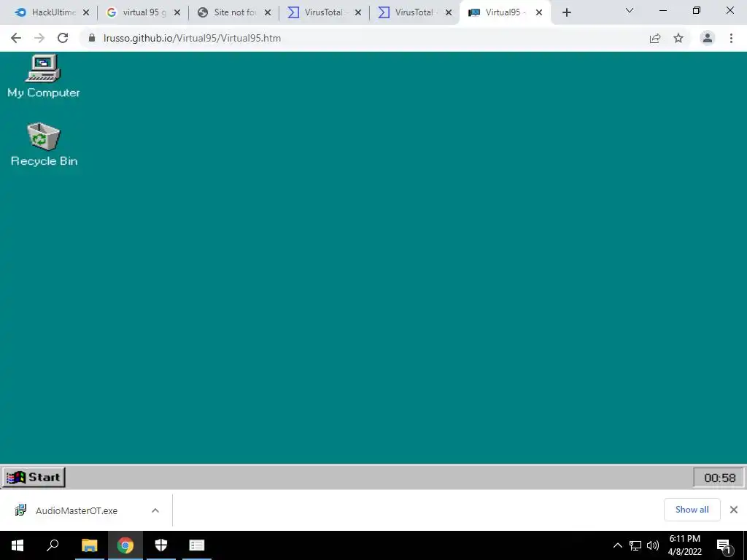The height and width of the screenshot is (560, 747).
Task: Expand the tab search chevron
Action: pos(630,10)
